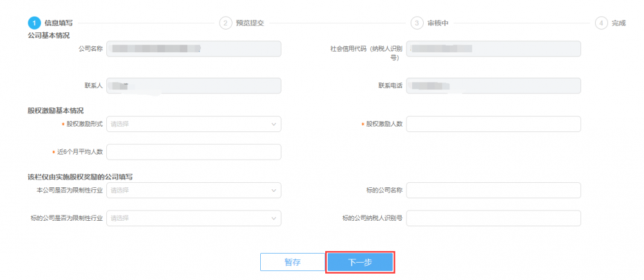Image resolution: width=644 pixels, height=280 pixels.
Task: Focus the 近6个月平均人数 input field
Action: [x=193, y=152]
